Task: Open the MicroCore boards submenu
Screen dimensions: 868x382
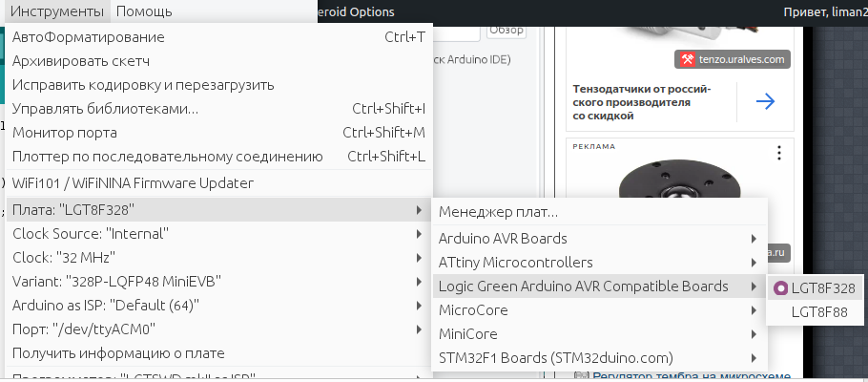Action: pos(599,310)
